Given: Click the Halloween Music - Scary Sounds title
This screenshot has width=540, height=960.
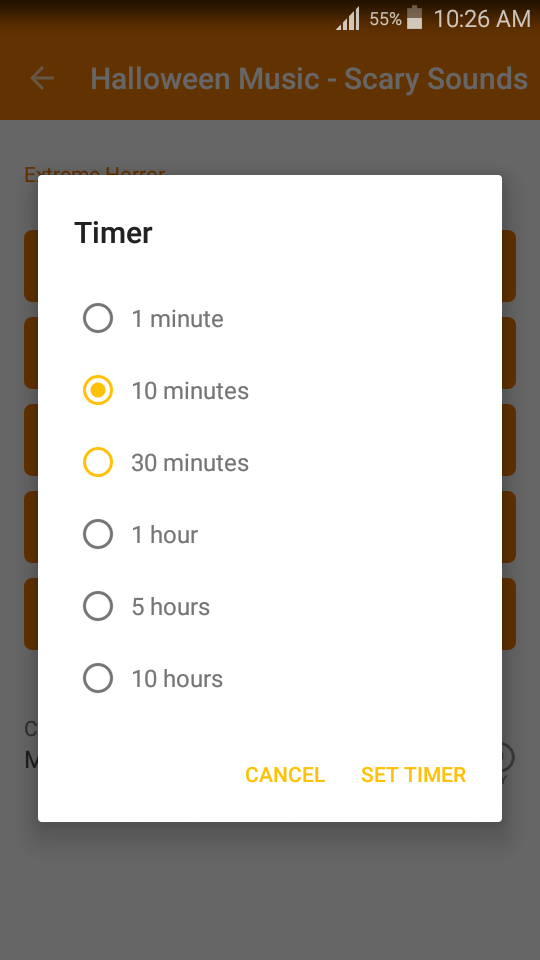Looking at the screenshot, I should (x=309, y=79).
